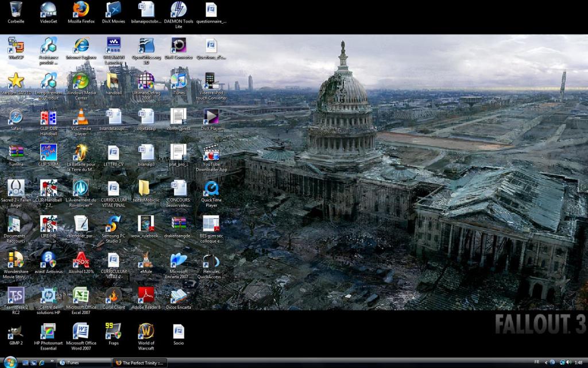
Task: Select the eMule desktop icon
Action: pyautogui.click(x=146, y=262)
